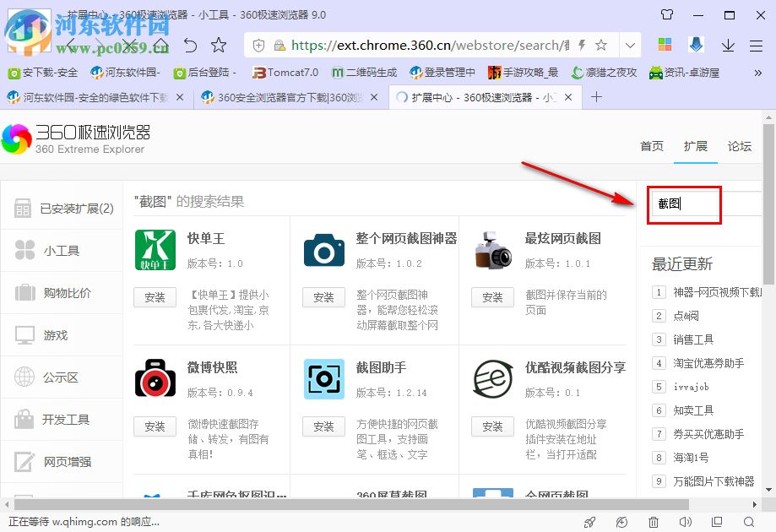Click the blue Thunder download icon
Screen dimensions: 776x532
click(695, 44)
